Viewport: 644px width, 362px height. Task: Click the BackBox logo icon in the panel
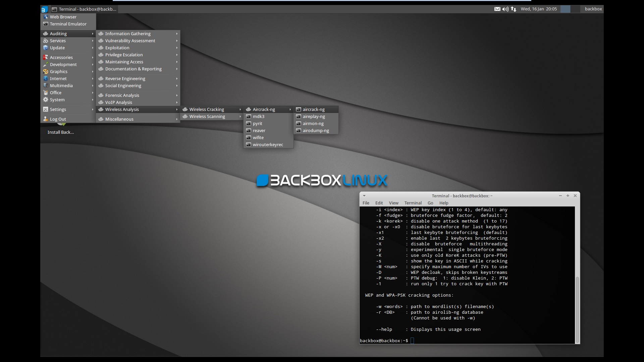[x=44, y=9]
